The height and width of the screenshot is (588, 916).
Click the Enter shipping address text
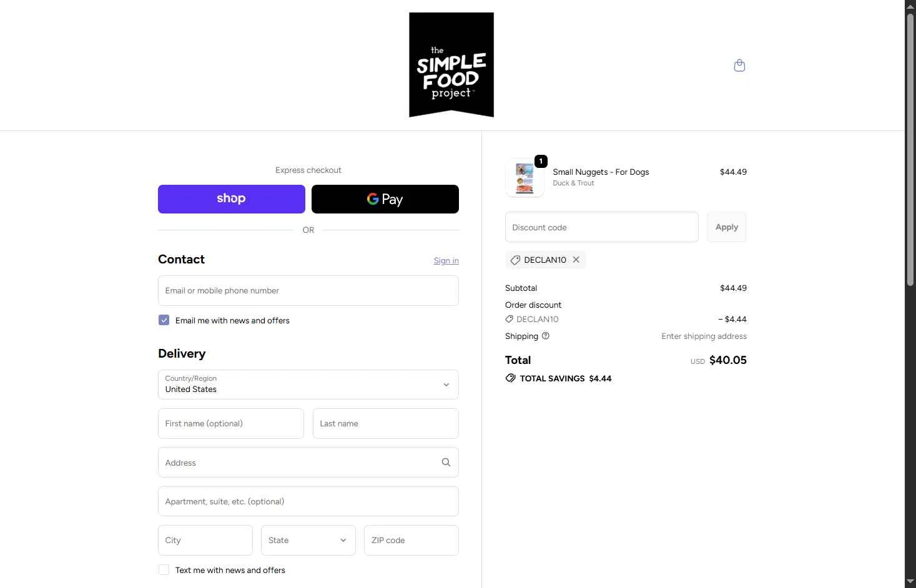pyautogui.click(x=704, y=336)
